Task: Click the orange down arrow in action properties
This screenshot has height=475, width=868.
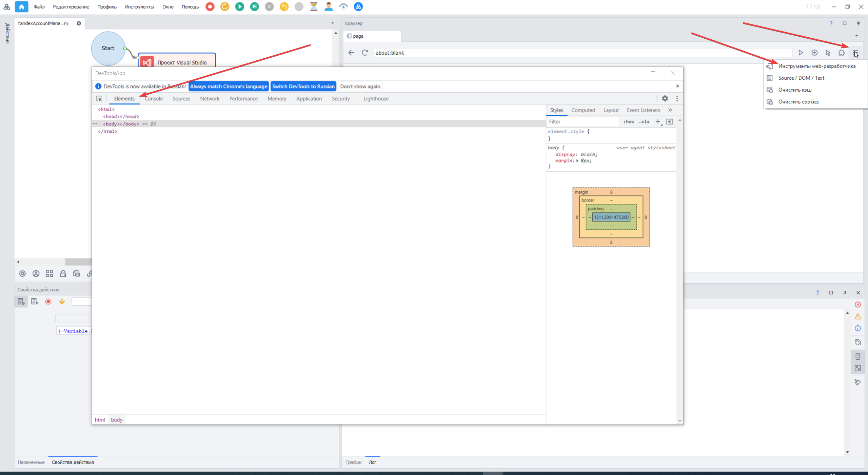Action: click(62, 301)
